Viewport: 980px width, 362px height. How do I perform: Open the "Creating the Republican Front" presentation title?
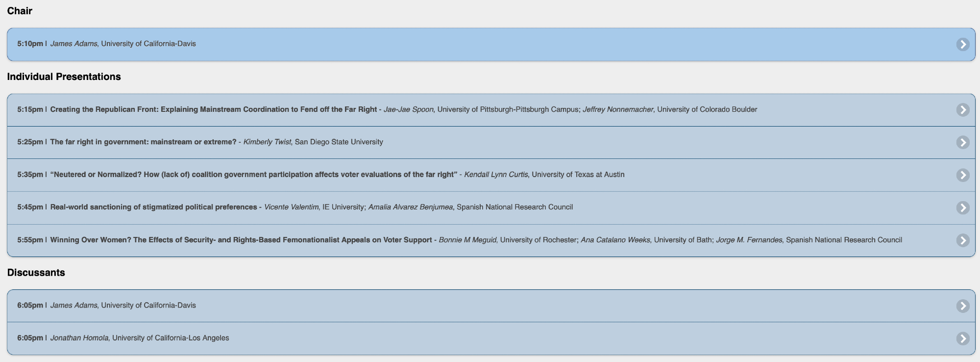click(213, 109)
